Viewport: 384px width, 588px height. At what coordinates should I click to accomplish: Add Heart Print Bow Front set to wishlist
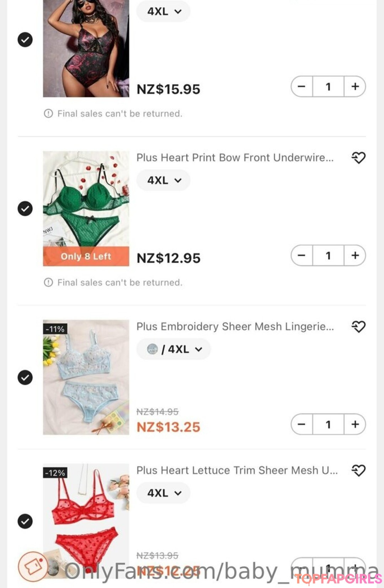358,158
